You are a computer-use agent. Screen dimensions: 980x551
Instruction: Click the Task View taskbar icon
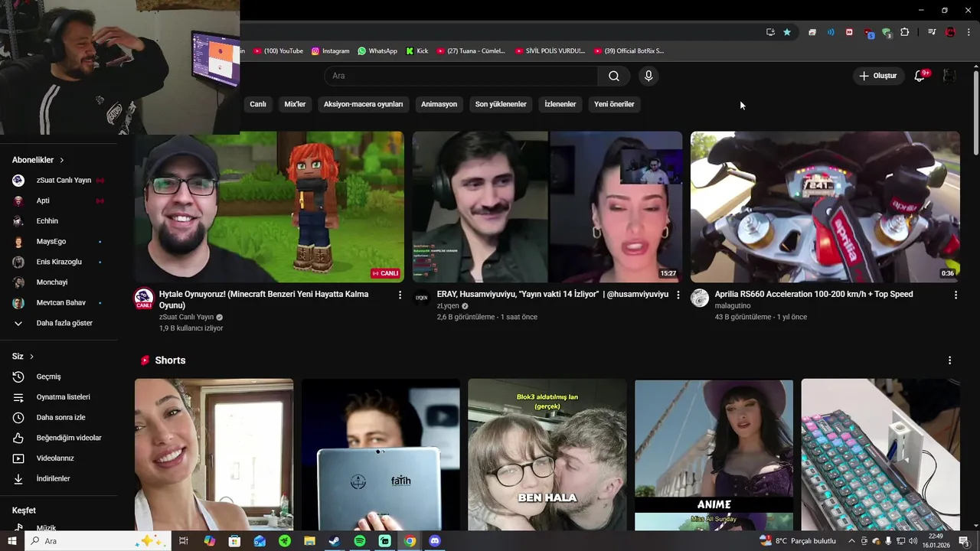coord(184,541)
